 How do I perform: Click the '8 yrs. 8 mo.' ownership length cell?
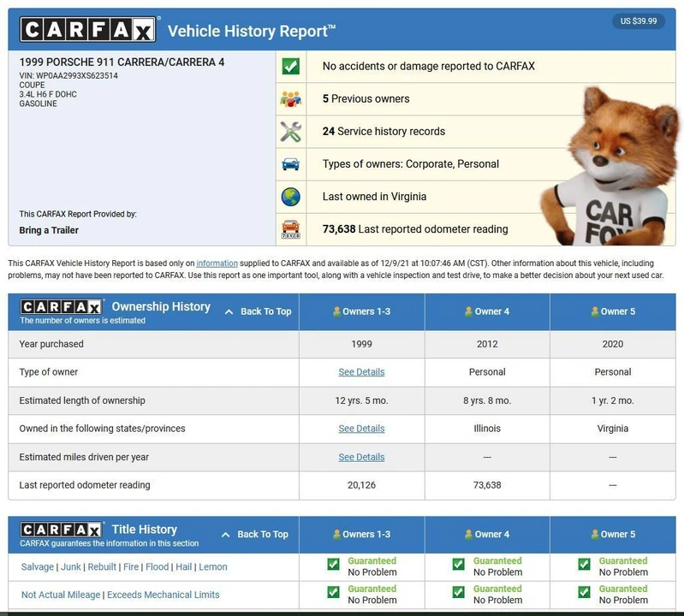[487, 400]
